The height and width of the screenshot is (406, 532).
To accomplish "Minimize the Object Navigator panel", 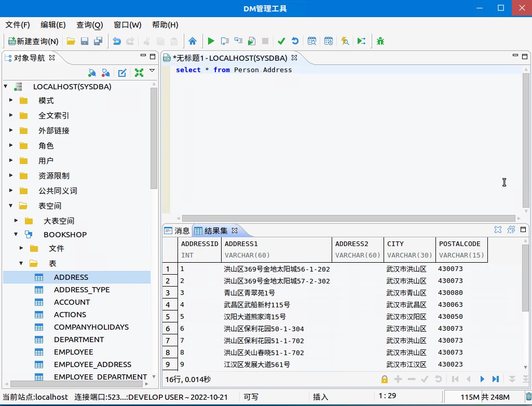I will tap(143, 56).
